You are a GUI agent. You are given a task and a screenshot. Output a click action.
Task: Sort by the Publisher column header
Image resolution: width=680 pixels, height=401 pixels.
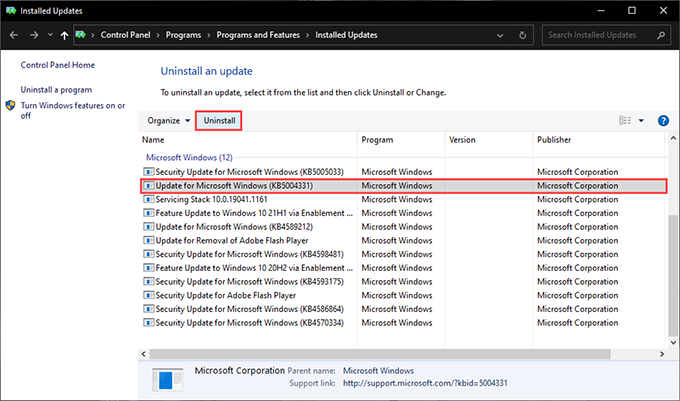point(553,140)
